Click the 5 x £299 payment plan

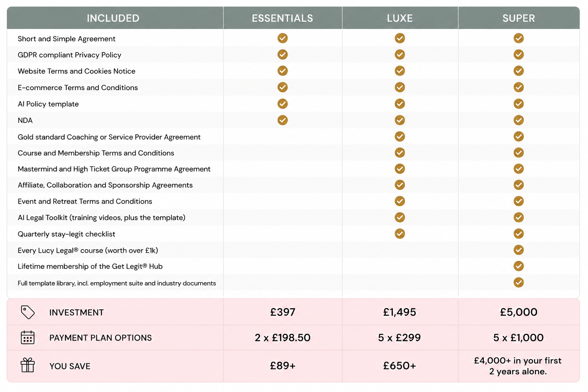pos(400,338)
